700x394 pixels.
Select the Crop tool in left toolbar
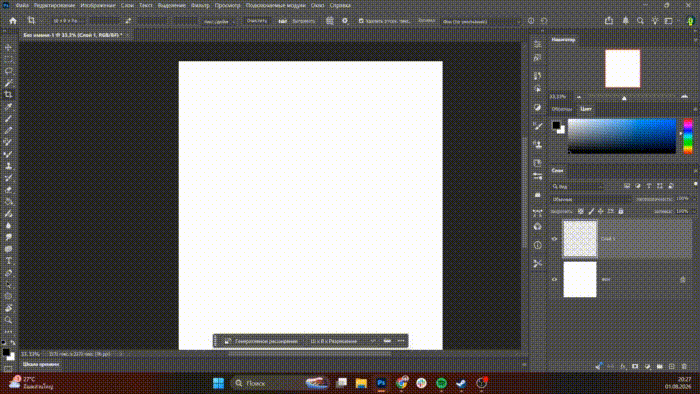coord(8,95)
